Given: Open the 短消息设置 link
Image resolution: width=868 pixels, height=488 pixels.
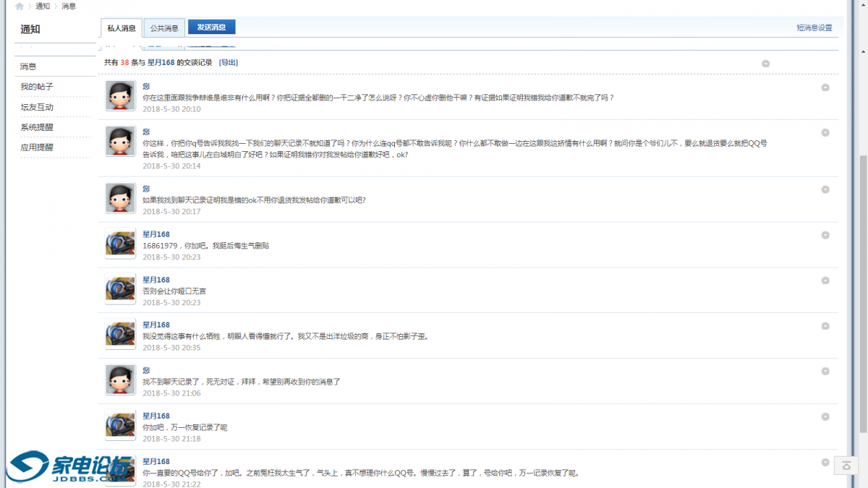Looking at the screenshot, I should click(814, 28).
